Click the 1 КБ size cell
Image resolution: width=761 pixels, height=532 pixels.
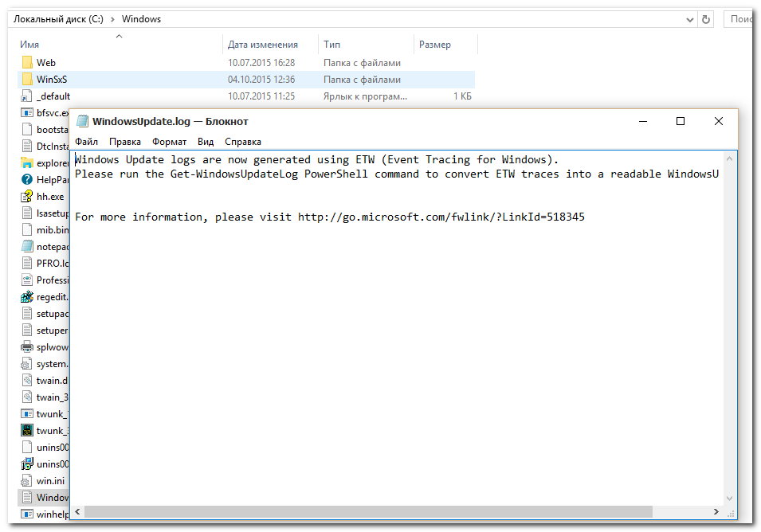462,96
